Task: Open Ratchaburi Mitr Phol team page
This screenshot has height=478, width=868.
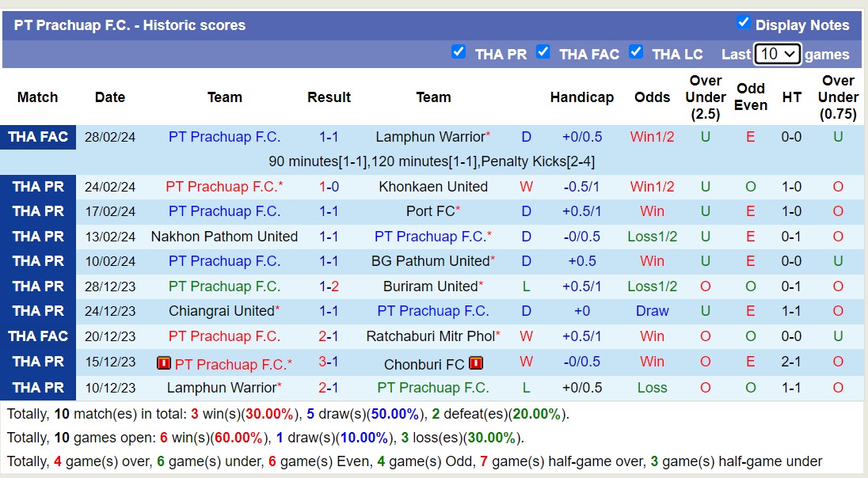Action: pos(430,336)
